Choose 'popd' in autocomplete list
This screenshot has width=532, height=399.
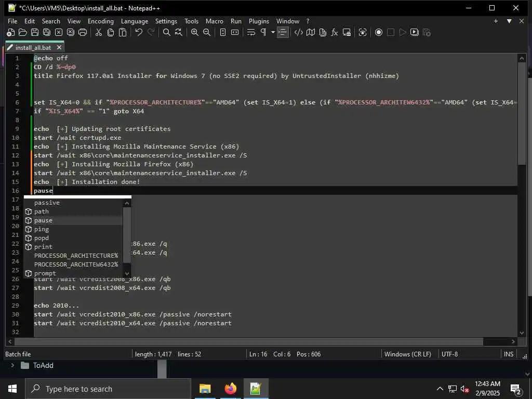click(x=73, y=238)
